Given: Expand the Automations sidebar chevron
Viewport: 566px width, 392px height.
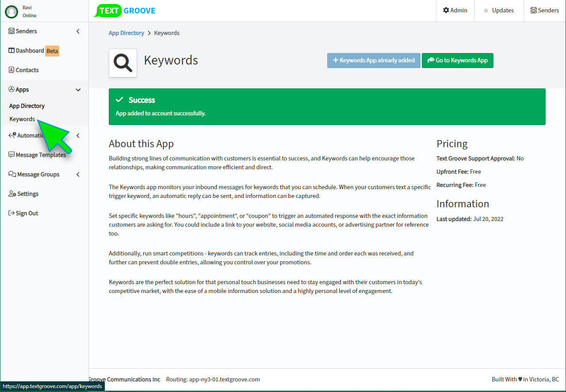Looking at the screenshot, I should 78,136.
